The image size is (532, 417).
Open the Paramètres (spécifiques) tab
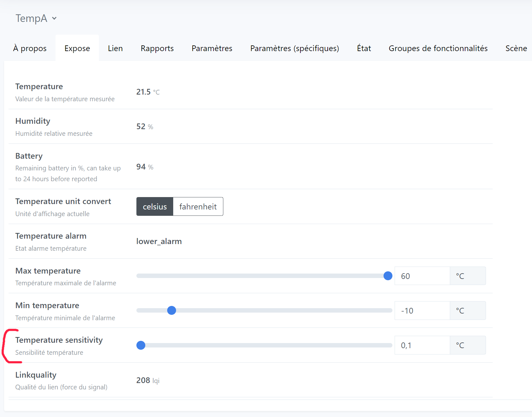click(294, 48)
